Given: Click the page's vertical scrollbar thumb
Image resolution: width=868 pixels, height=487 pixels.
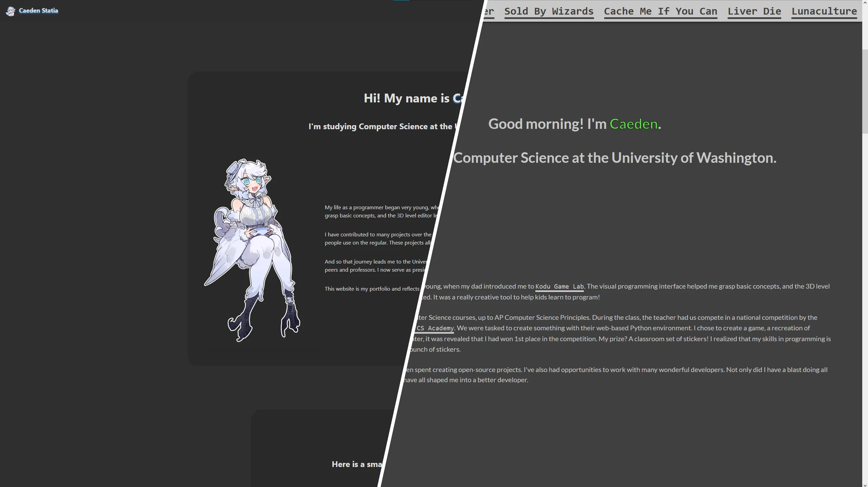Looking at the screenshot, I should (x=865, y=92).
